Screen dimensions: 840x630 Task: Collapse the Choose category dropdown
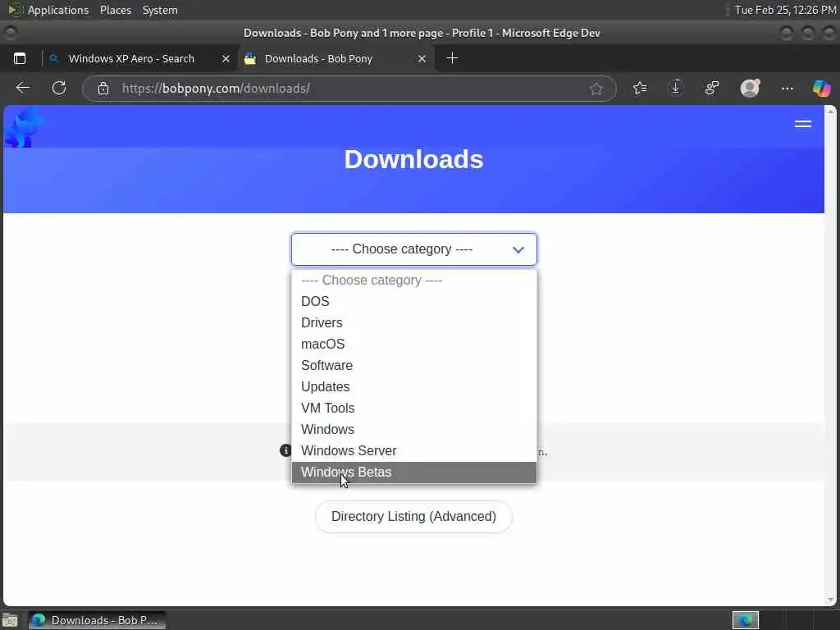413,249
